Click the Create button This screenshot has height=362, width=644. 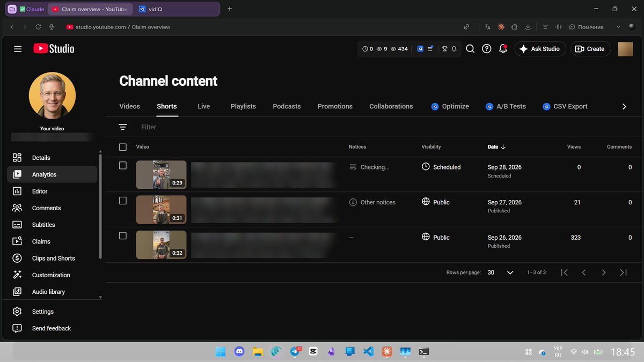point(590,49)
